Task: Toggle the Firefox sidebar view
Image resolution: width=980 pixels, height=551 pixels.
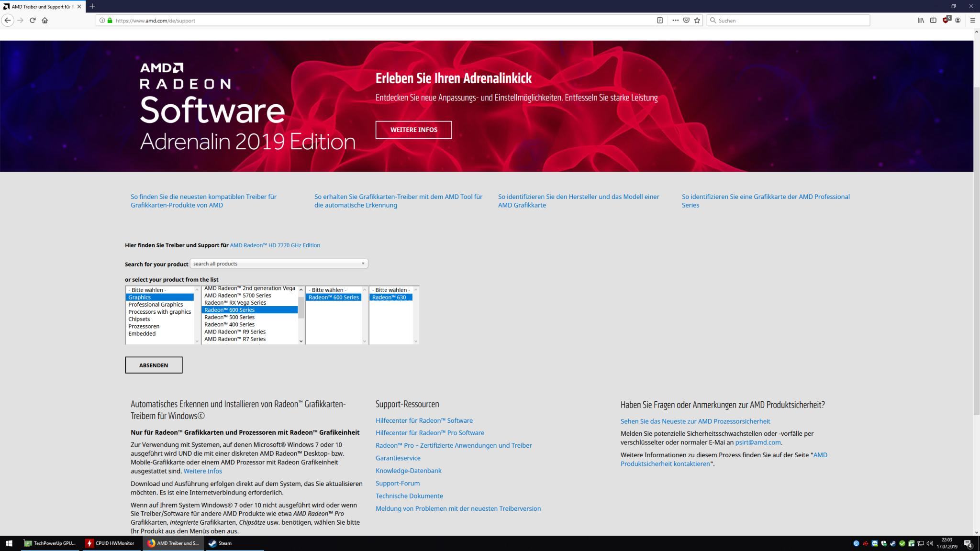Action: 933,20
